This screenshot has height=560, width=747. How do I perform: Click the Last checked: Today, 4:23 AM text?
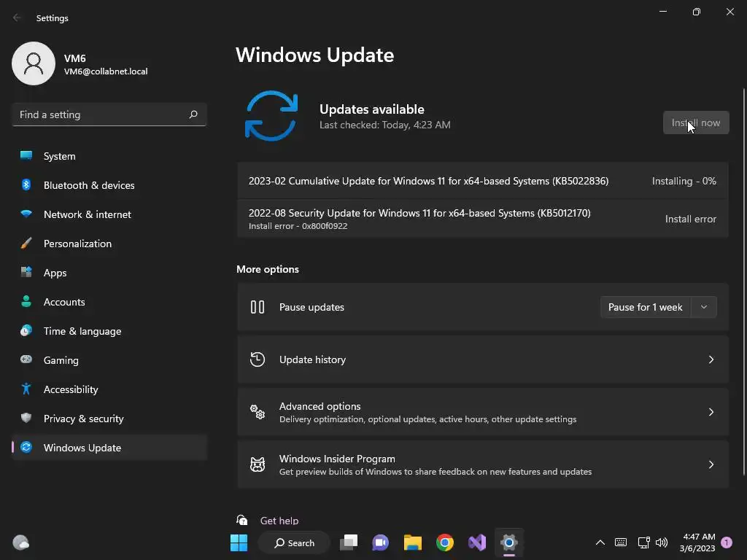point(385,125)
